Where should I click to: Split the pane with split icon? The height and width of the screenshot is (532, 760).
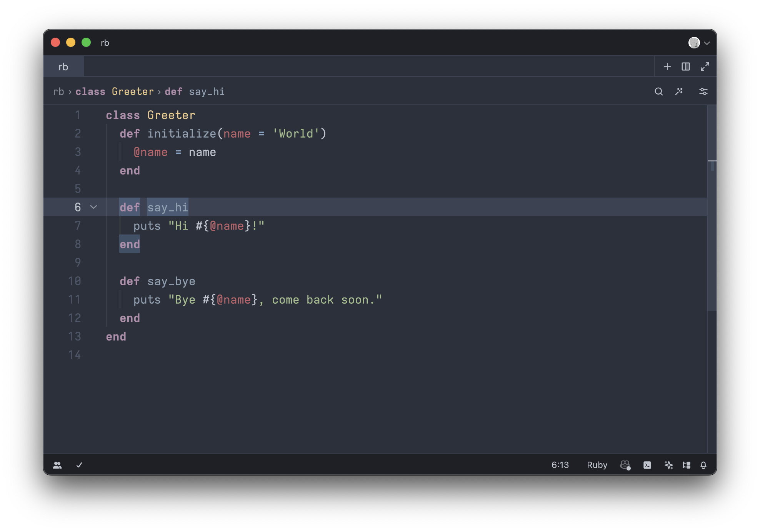[685, 66]
